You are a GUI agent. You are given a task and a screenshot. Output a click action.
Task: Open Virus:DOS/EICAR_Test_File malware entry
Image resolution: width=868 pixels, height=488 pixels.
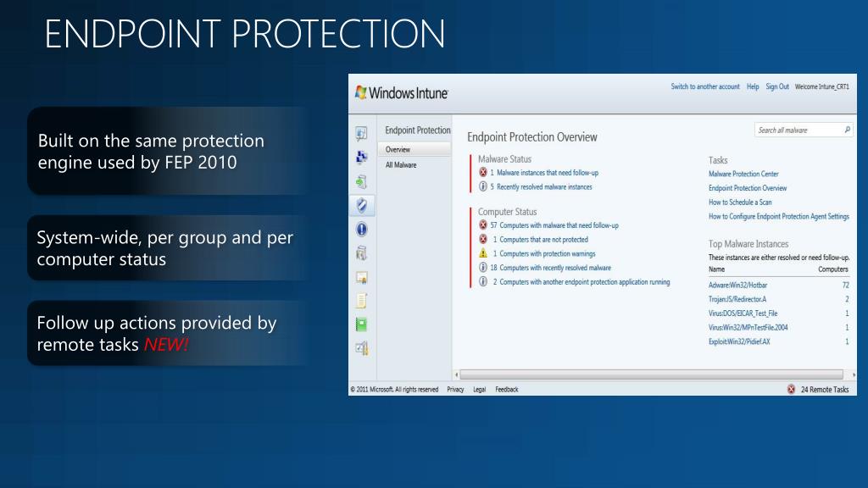tap(743, 313)
